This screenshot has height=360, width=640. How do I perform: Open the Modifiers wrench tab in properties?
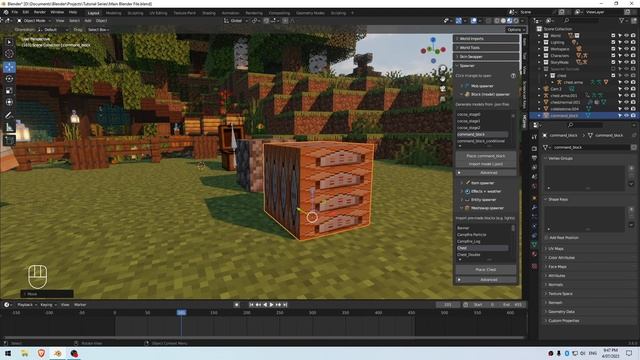[x=534, y=207]
